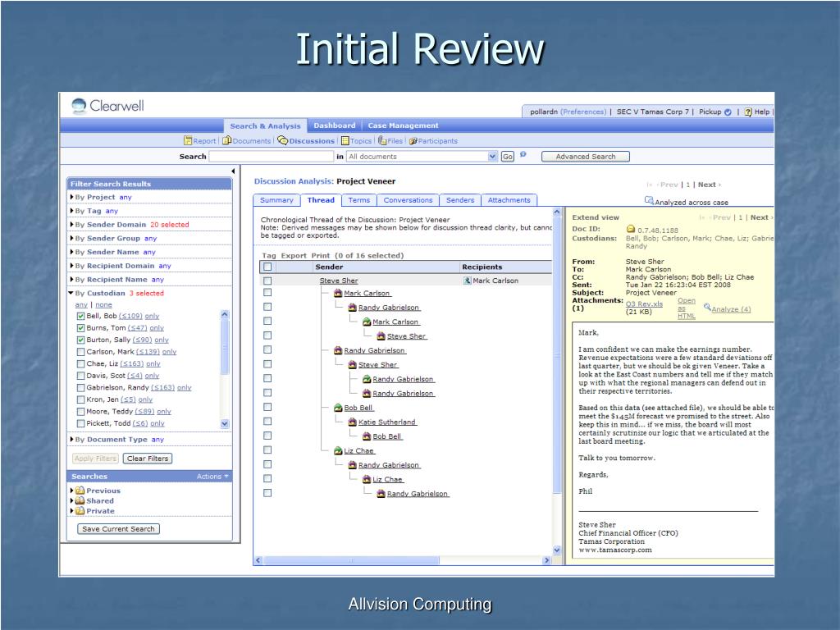This screenshot has width=840, height=630.
Task: Collapse the By Custodian filter
Action: (71, 293)
